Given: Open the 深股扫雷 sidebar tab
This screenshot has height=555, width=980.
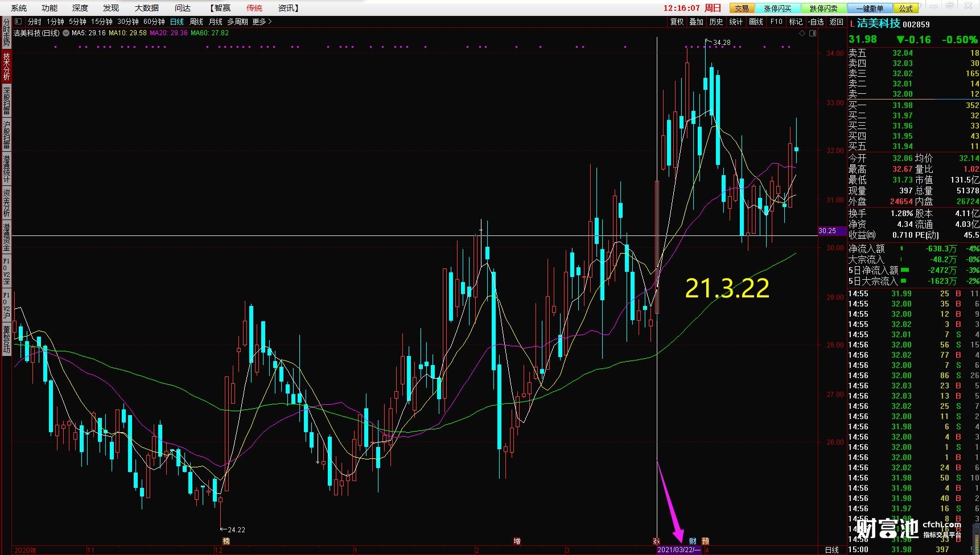Looking at the screenshot, I should point(6,101).
